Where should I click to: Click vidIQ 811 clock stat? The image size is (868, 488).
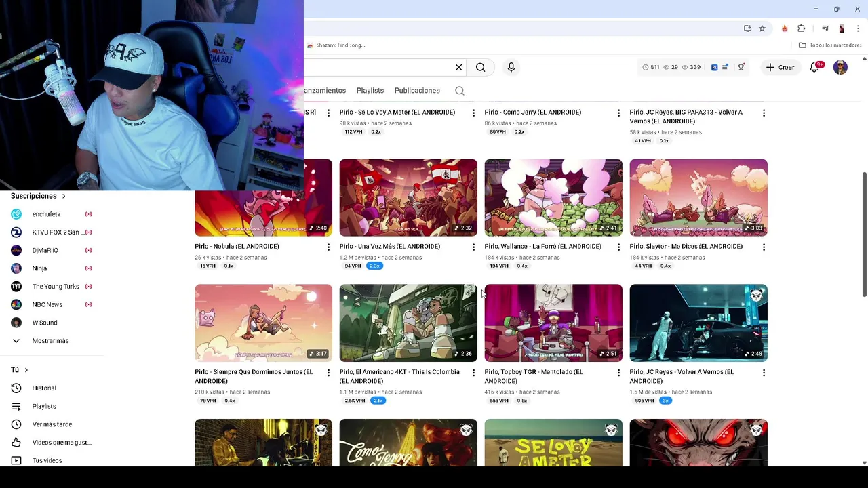pyautogui.click(x=650, y=67)
